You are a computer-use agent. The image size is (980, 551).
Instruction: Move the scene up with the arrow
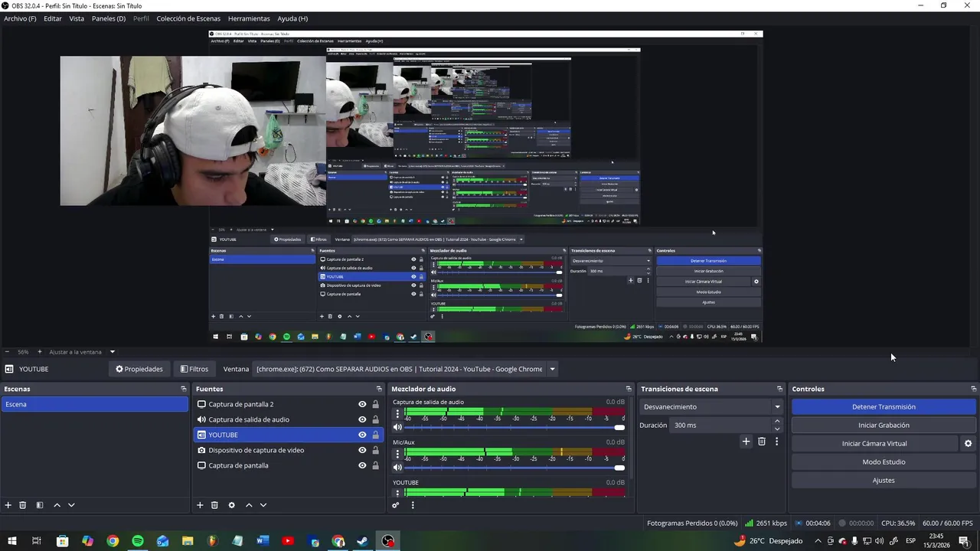pos(57,505)
